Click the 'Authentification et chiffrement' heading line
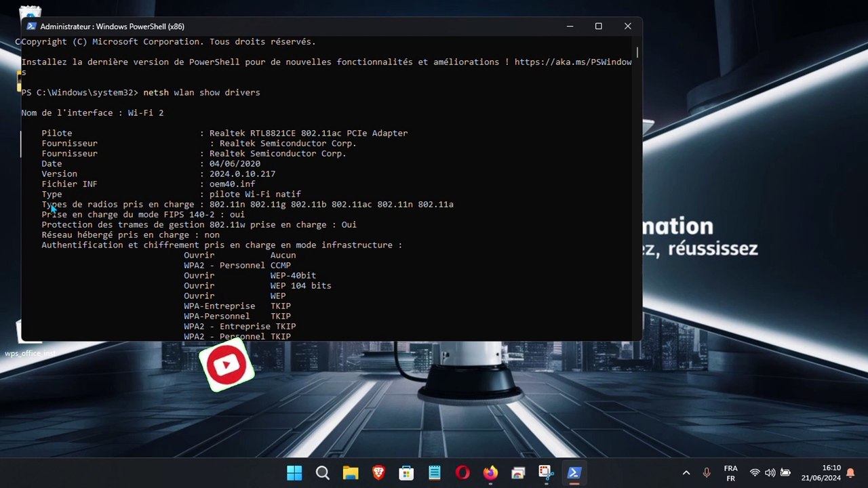Viewport: 868px width, 488px height. [x=222, y=245]
